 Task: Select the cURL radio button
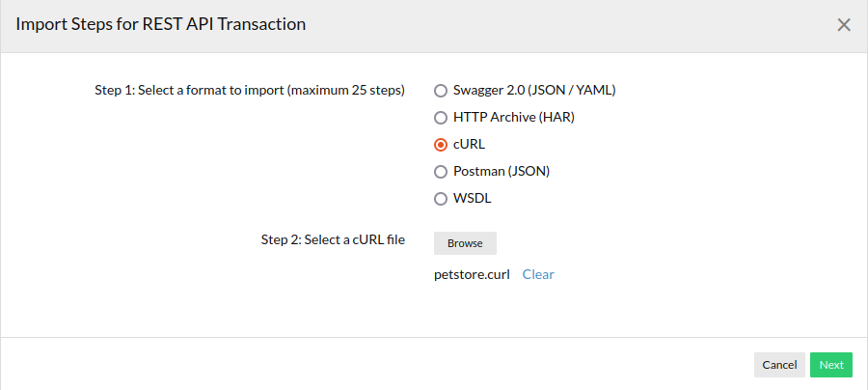coord(441,145)
